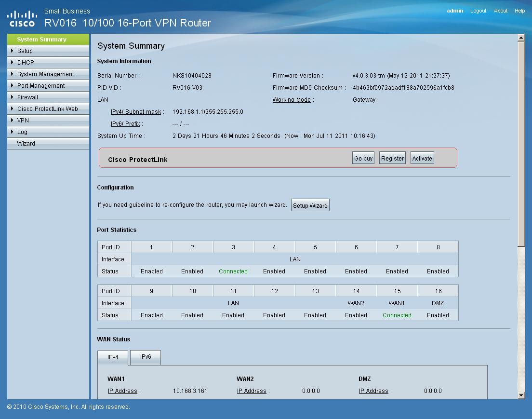Open the DHCP menu label

click(26, 63)
